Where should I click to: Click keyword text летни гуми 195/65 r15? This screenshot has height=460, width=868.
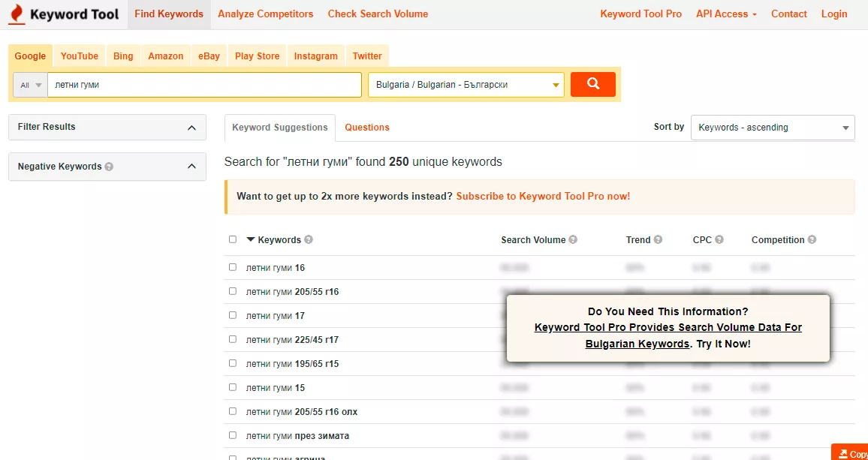point(292,364)
